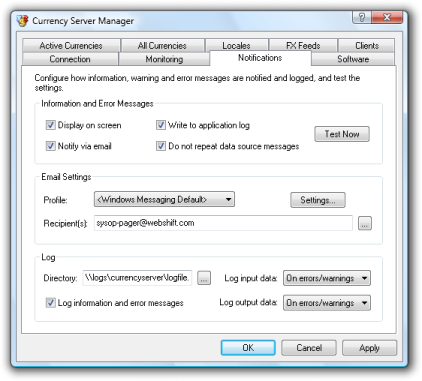
Task: Click the Apply button
Action: pyautogui.click(x=369, y=348)
